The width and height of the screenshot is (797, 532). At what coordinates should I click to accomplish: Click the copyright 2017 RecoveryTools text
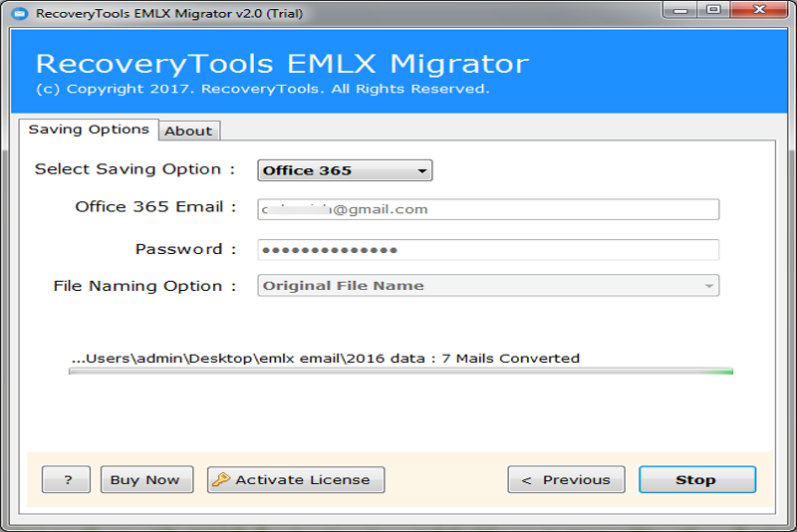[x=263, y=89]
